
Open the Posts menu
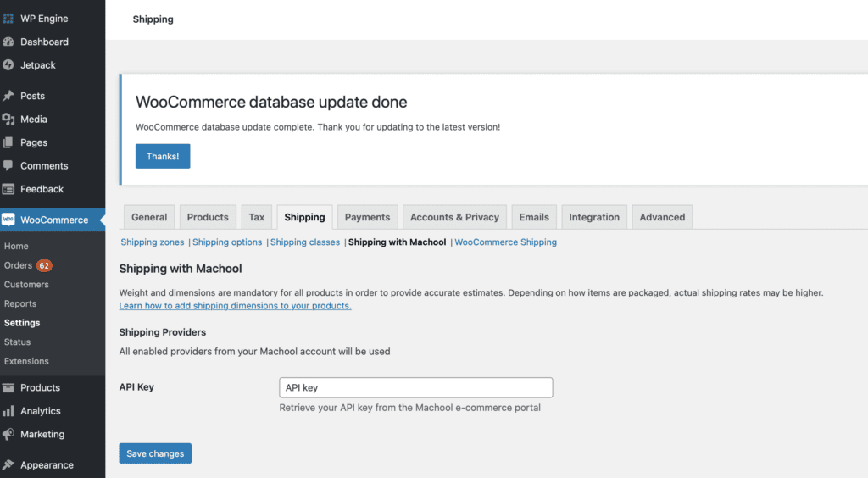pos(33,96)
